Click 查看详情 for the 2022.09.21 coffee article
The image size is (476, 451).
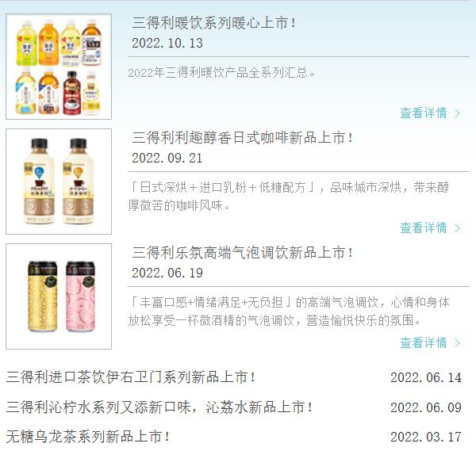point(424,228)
